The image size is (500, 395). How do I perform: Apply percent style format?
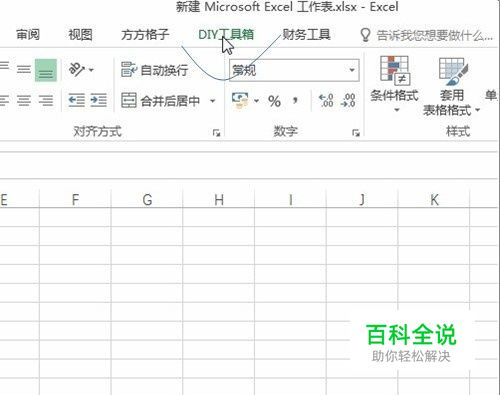point(274,101)
